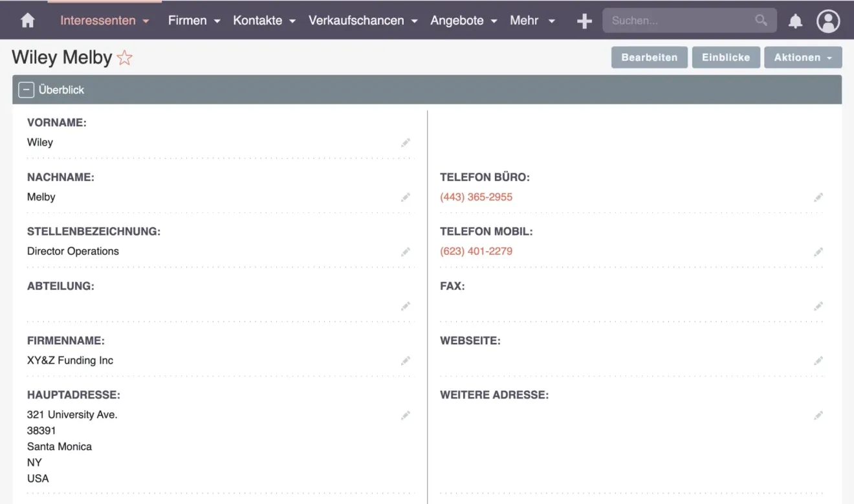Open the user profile avatar icon
The image size is (854, 504).
pyautogui.click(x=827, y=21)
